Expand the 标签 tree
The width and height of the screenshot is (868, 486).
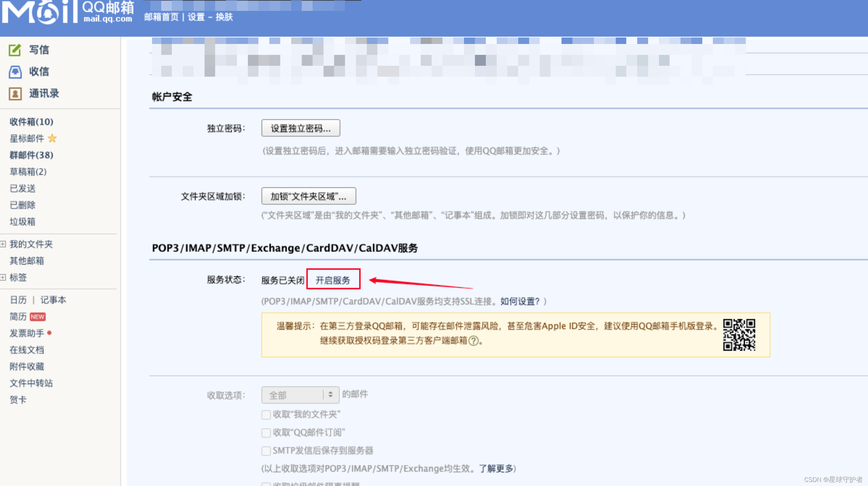tap(3, 277)
